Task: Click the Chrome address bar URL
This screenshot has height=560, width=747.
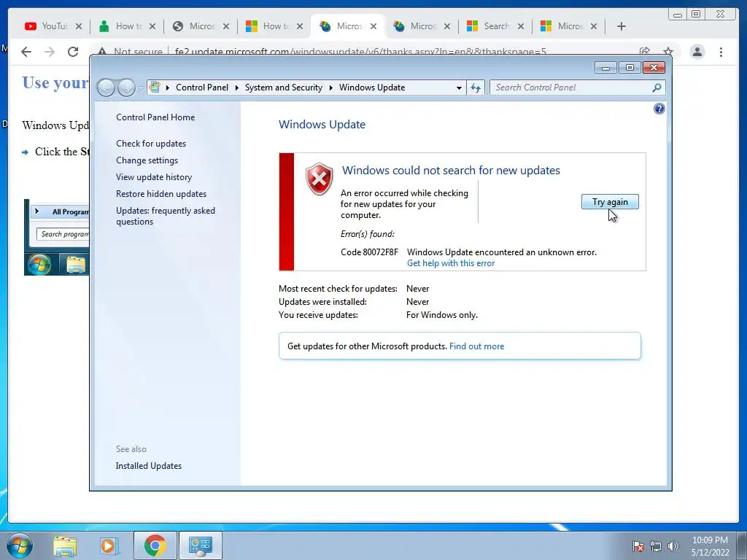Action: point(360,51)
